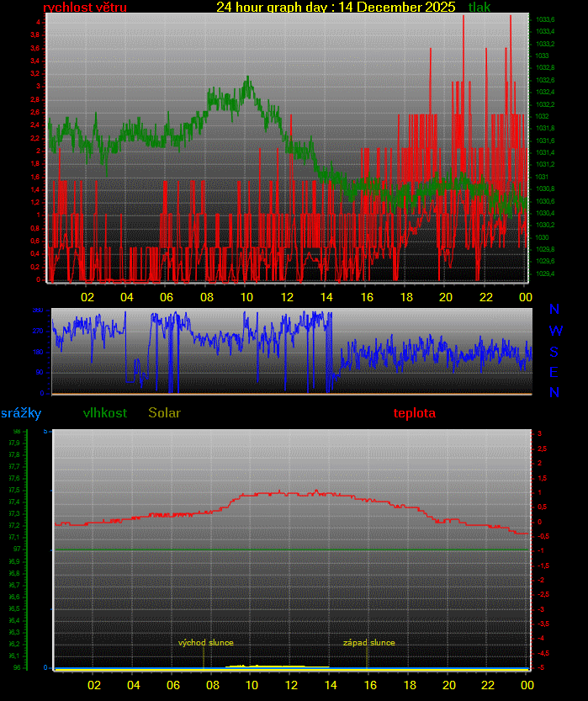Screen dimensions: 588x701
Task: Click the green 'tlak' legend label
Action: pyautogui.click(x=479, y=8)
